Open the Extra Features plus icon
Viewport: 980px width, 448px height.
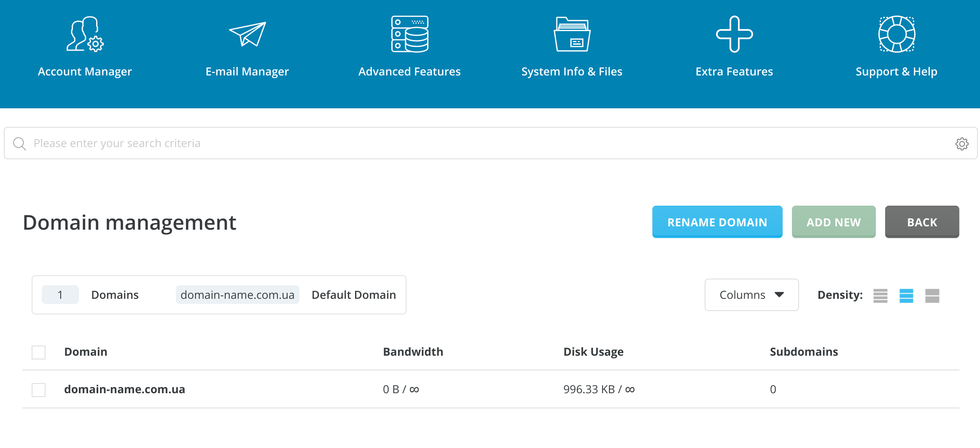pos(734,34)
